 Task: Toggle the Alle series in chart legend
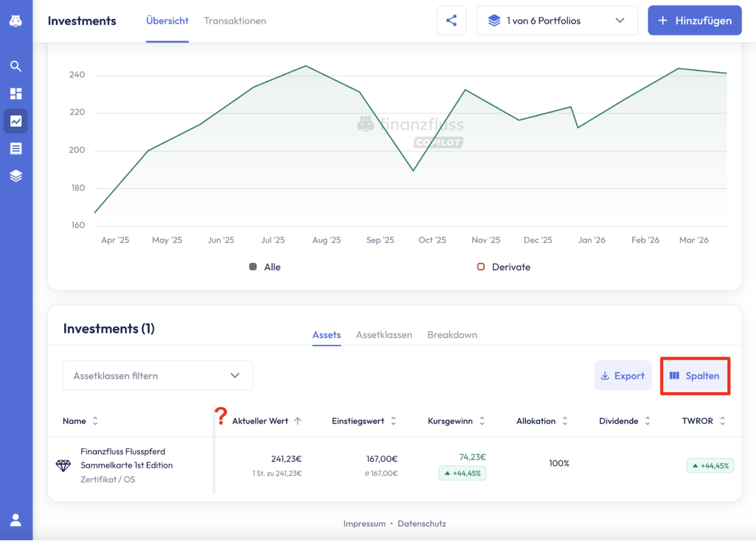[265, 267]
